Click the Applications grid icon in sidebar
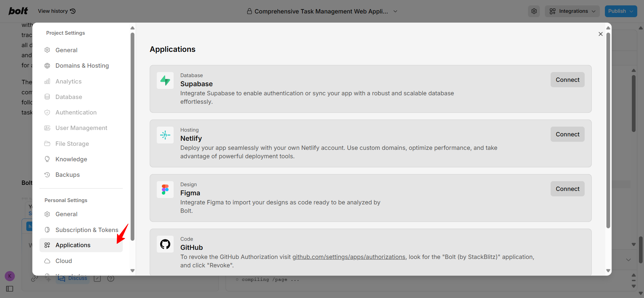Screen dimensions: 644x298 coord(47,245)
